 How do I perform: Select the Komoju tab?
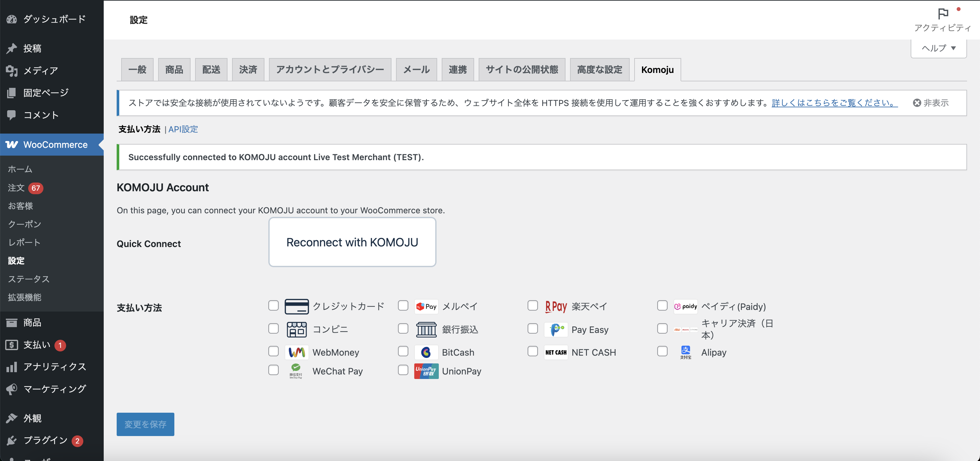[658, 70]
